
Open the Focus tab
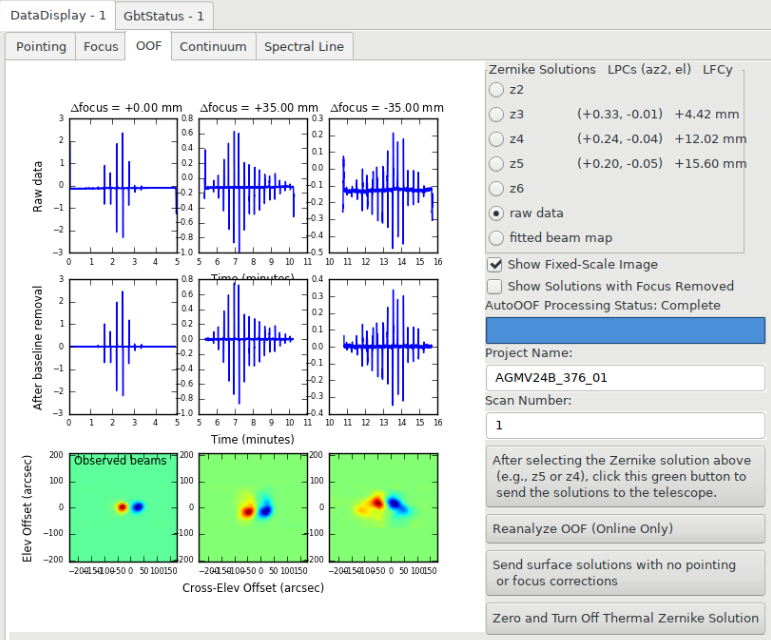(101, 47)
